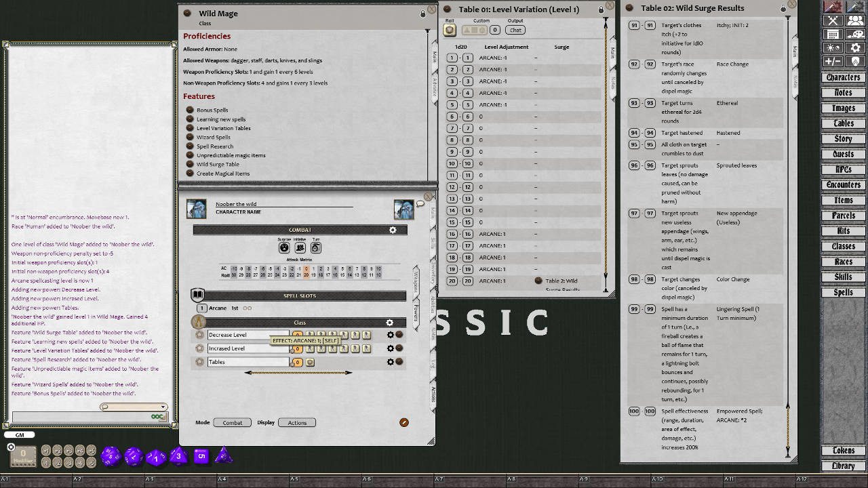Mark an Arcane 1st spell slot as used
Screen dimensions: 868x488
tap(246, 308)
